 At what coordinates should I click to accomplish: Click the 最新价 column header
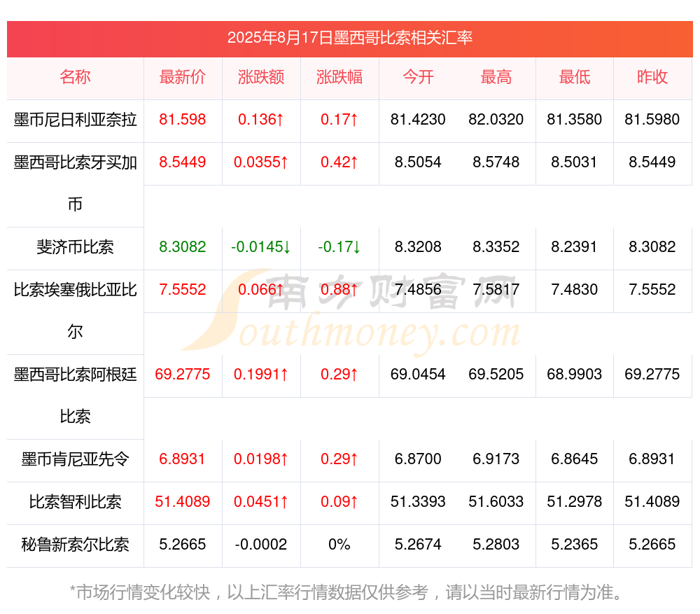[182, 77]
